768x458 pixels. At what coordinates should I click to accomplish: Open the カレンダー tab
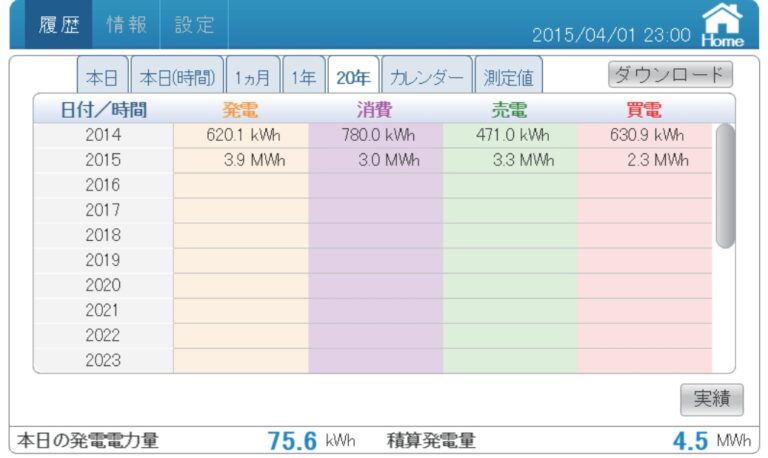point(427,77)
